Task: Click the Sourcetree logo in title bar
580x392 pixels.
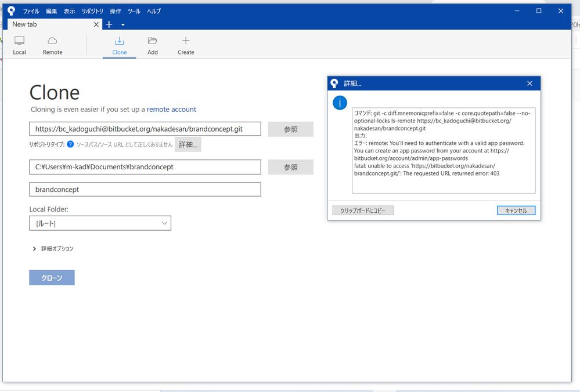Action: coord(12,11)
